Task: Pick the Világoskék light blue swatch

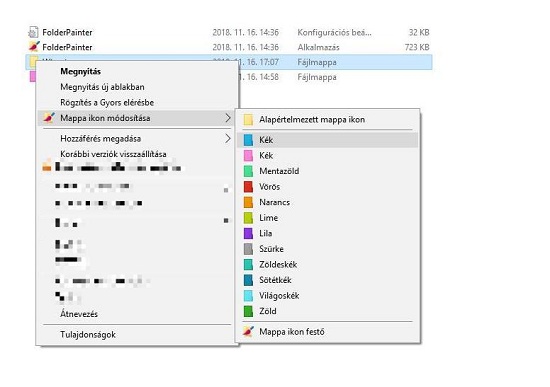Action: (x=248, y=296)
